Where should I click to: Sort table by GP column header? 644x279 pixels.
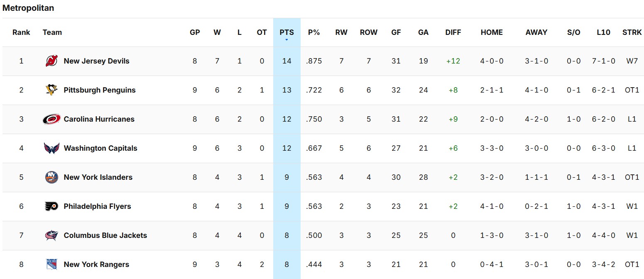coord(195,32)
